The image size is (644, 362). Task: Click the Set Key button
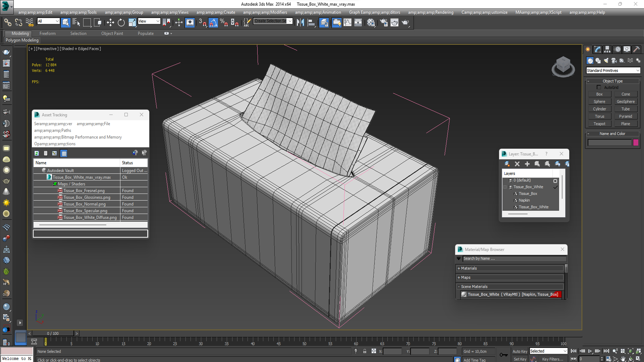pyautogui.click(x=520, y=359)
